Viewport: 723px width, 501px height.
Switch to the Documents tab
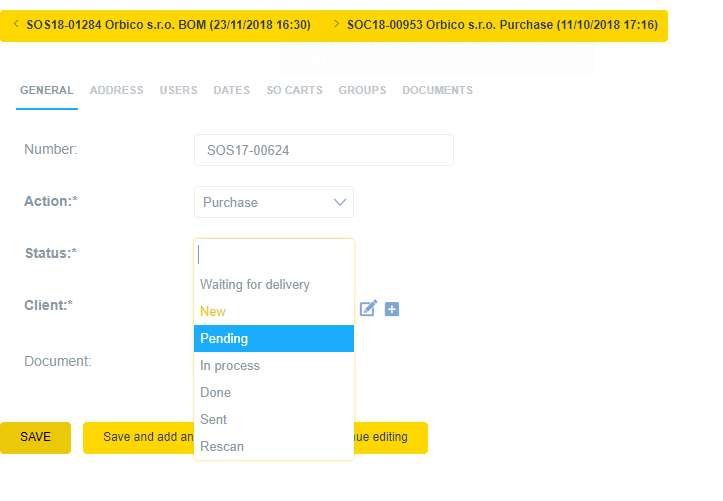click(437, 90)
